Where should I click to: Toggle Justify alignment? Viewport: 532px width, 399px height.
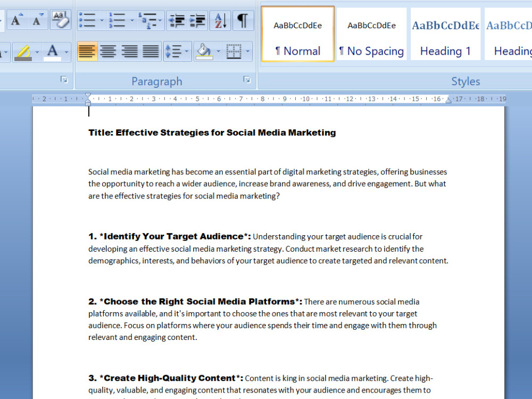coord(151,52)
